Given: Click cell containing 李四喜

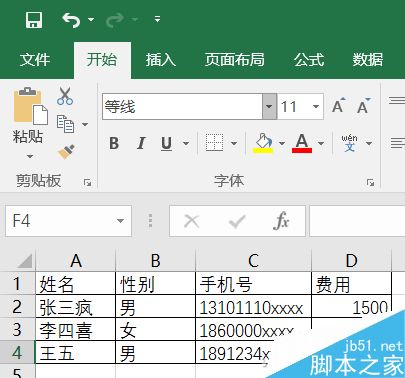Looking at the screenshot, I should tap(75, 329).
